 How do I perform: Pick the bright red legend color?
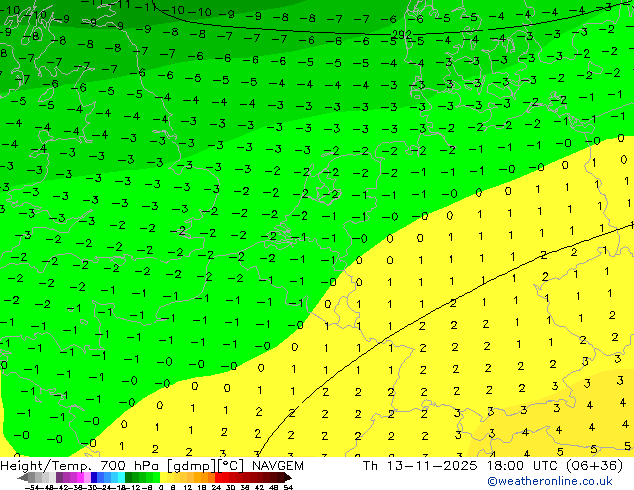coord(219,477)
